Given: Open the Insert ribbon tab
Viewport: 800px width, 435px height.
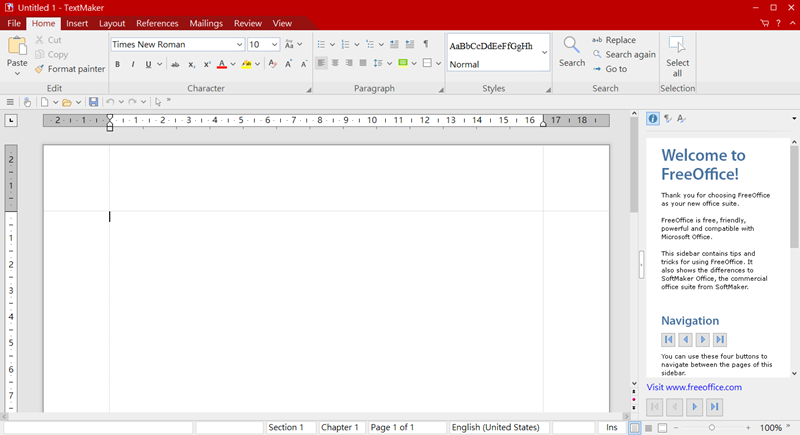Looking at the screenshot, I should point(77,23).
